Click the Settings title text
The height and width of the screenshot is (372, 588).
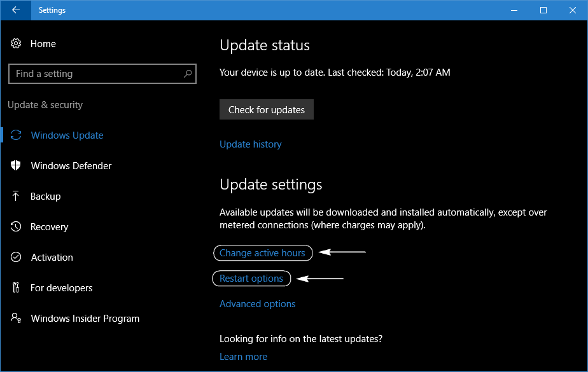click(52, 10)
